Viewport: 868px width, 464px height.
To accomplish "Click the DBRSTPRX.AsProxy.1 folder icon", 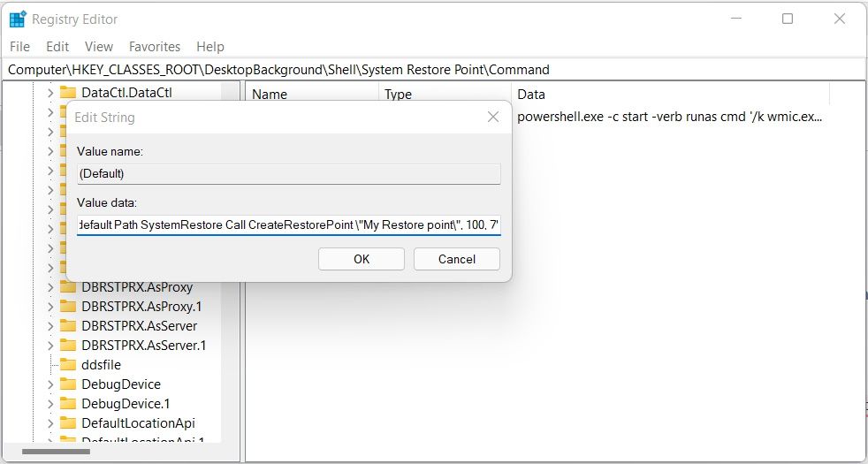I will pos(67,306).
